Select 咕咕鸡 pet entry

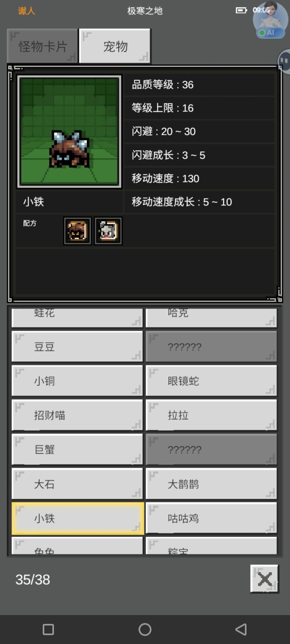[x=211, y=518]
